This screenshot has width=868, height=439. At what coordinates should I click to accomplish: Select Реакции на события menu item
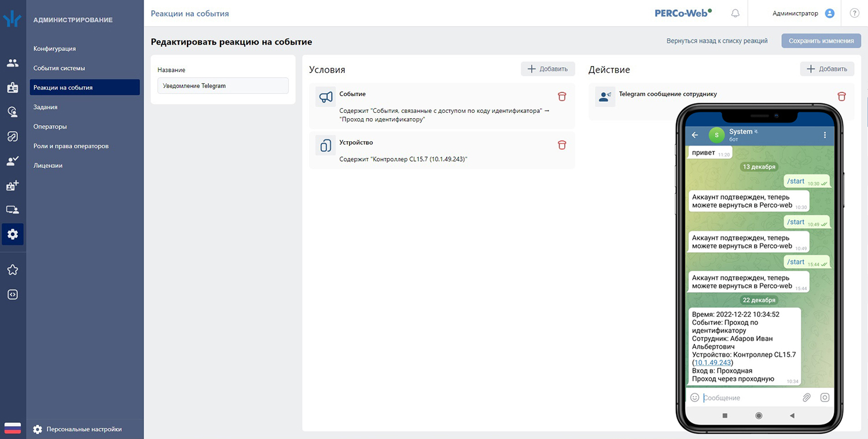[85, 87]
